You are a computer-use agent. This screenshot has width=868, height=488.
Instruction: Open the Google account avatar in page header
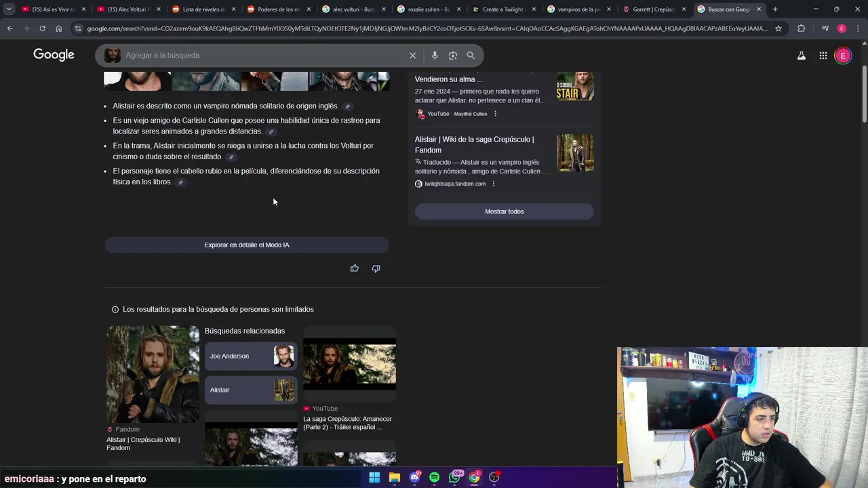click(x=843, y=56)
